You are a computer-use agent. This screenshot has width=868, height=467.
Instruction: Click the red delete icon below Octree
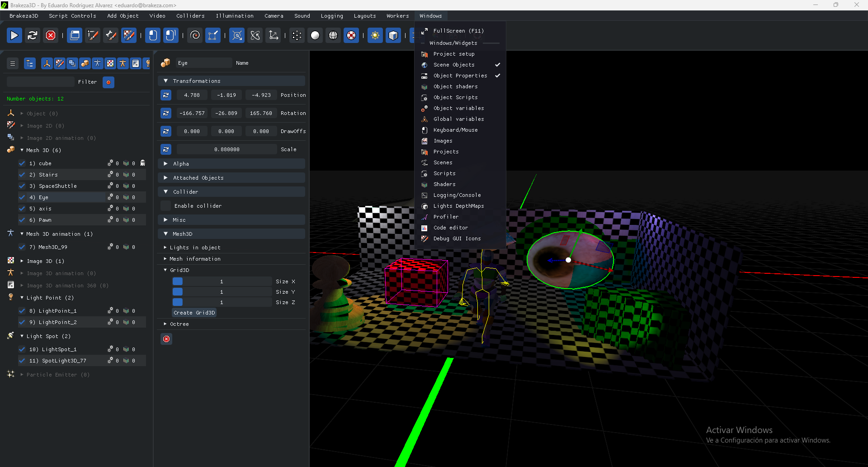(x=166, y=339)
